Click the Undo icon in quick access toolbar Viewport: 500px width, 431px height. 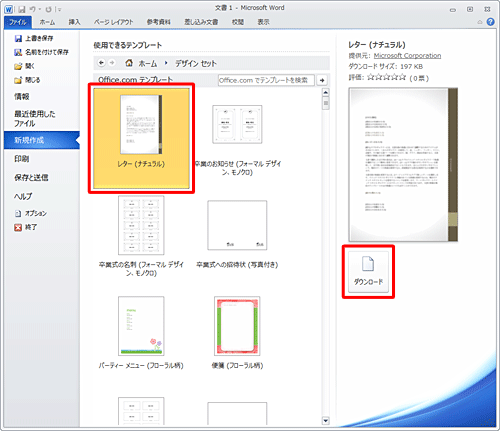[x=32, y=9]
